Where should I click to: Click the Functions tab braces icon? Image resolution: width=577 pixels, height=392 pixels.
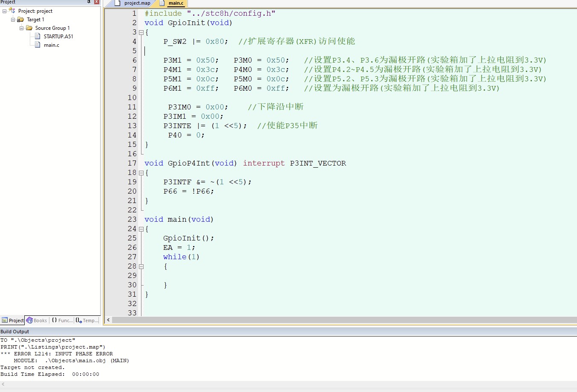pyautogui.click(x=54, y=320)
